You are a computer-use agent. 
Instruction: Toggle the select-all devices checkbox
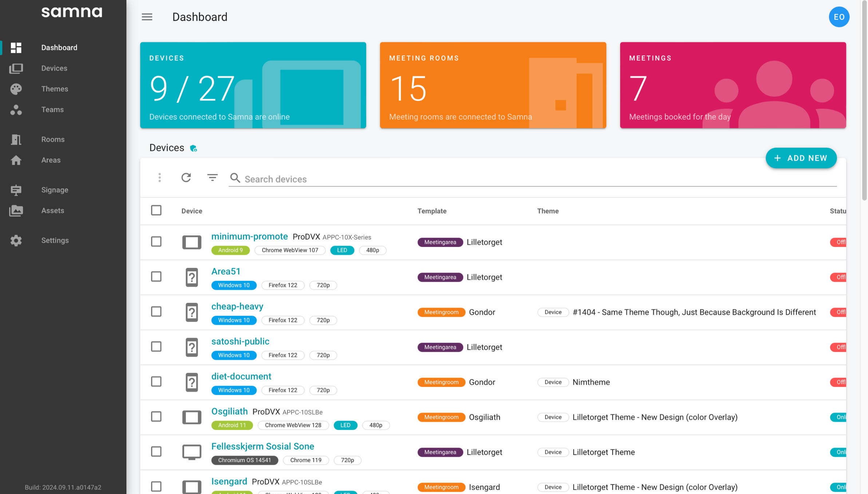(x=156, y=210)
